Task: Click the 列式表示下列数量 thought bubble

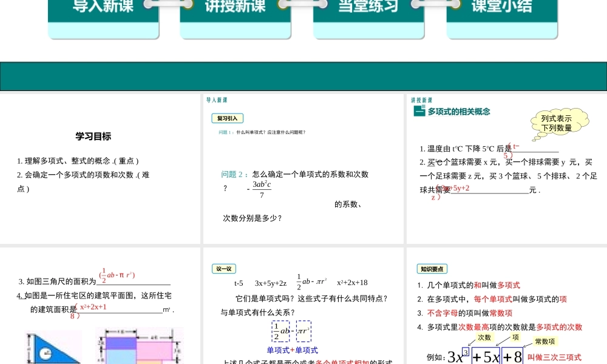Action: pyautogui.click(x=559, y=123)
